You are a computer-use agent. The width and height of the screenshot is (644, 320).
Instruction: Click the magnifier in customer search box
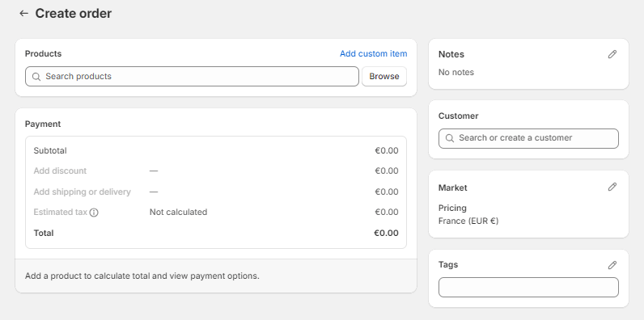pos(450,138)
